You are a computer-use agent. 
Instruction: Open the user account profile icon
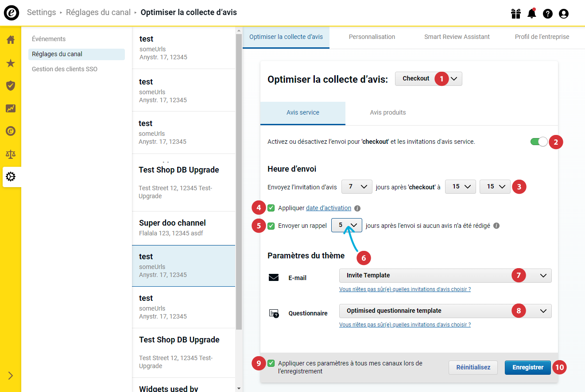[564, 14]
